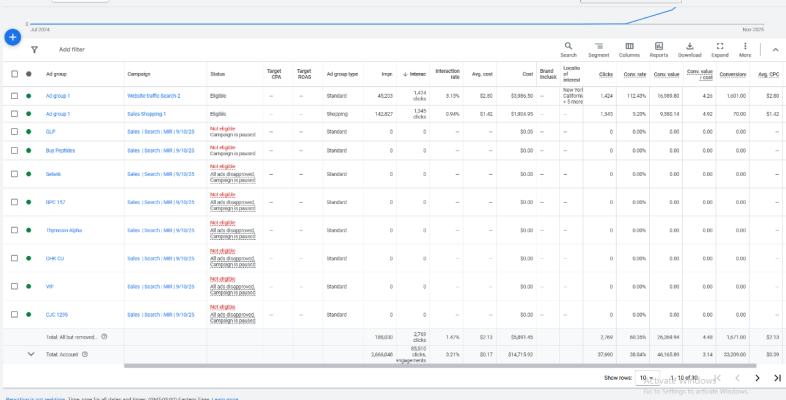Click status dot for Selank row

[29, 174]
